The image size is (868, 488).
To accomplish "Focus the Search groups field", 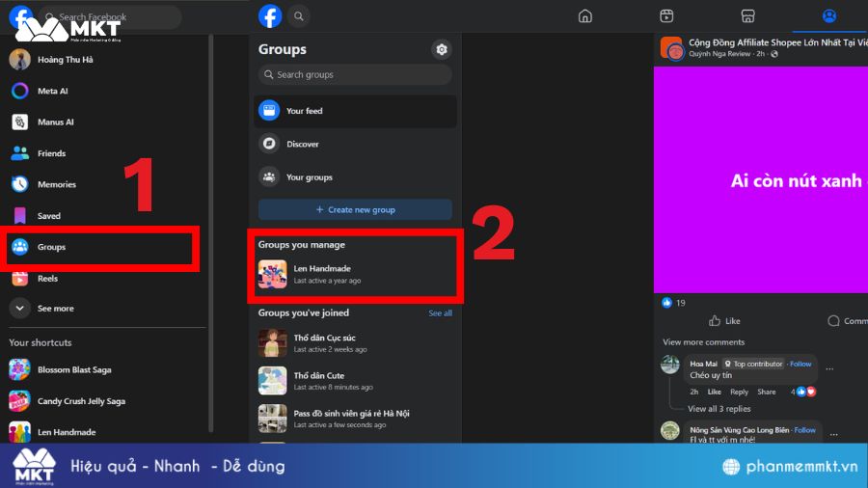I will [355, 74].
